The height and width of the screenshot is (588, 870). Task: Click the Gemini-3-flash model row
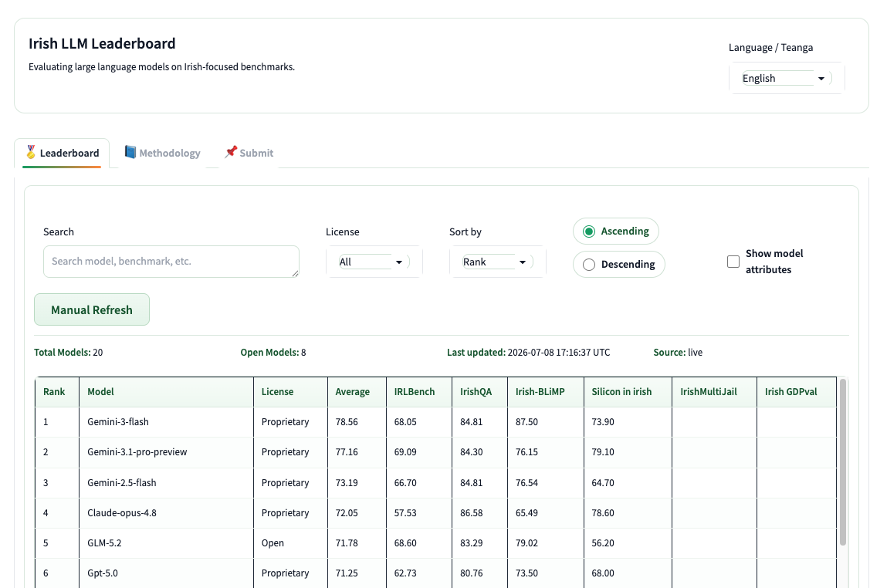pyautogui.click(x=435, y=421)
